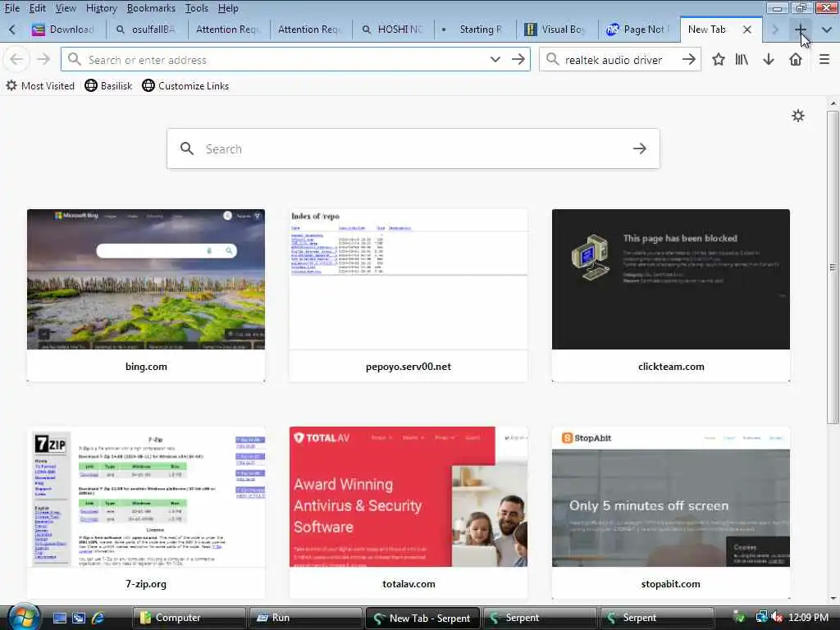Image resolution: width=840 pixels, height=630 pixels.
Task: Expand the list all tabs chevron
Action: [x=827, y=30]
